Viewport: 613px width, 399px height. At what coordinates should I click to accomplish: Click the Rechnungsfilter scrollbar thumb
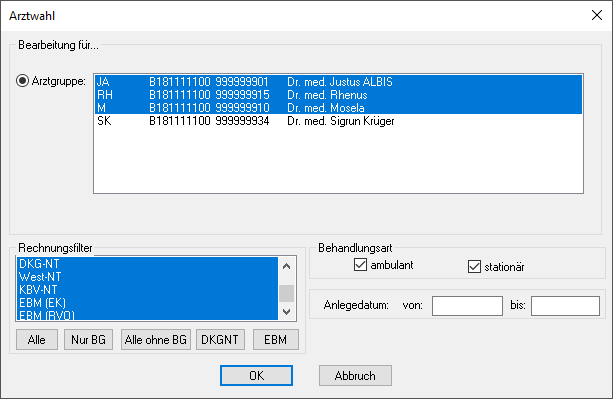click(x=287, y=293)
